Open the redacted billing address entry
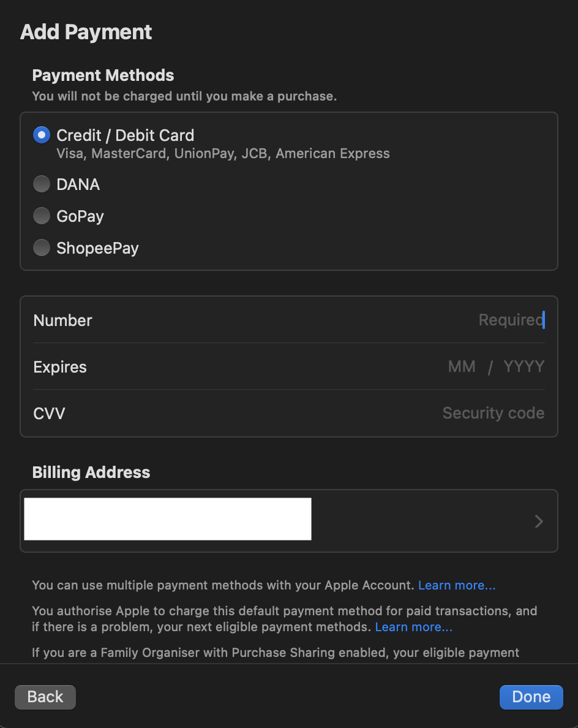 coord(167,519)
